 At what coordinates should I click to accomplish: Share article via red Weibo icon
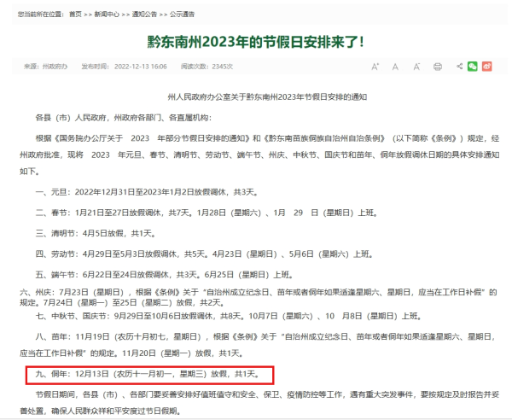487,67
